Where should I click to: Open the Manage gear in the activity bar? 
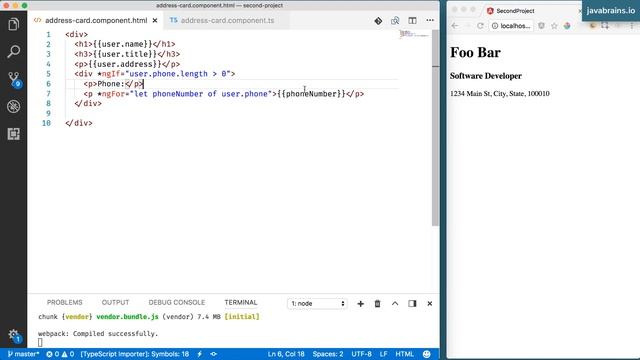click(13, 335)
